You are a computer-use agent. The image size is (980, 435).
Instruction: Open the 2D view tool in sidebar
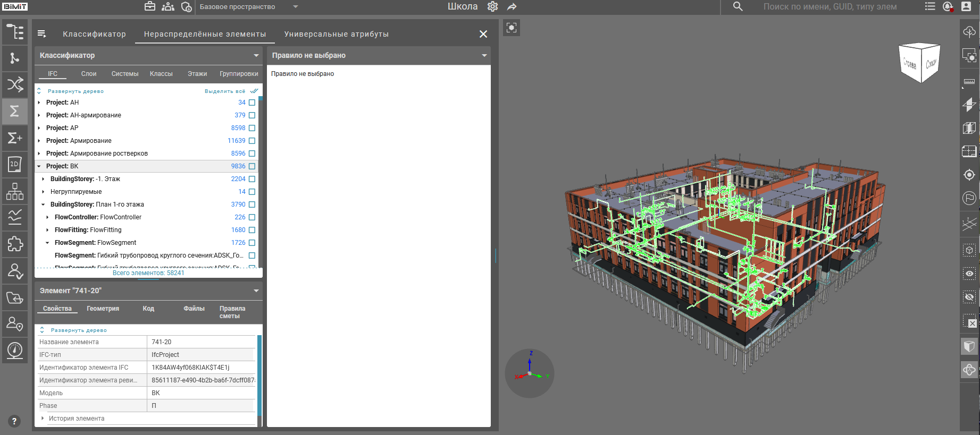(15, 165)
